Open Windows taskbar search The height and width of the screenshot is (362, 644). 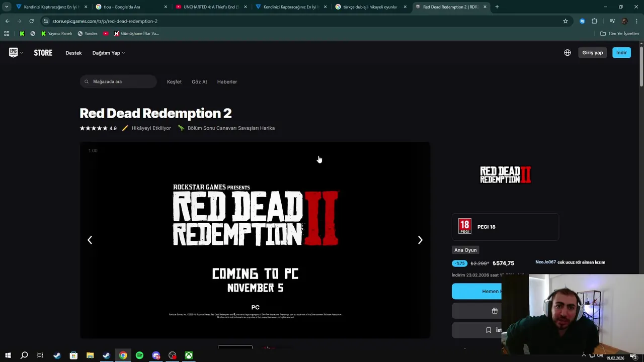tap(24, 355)
